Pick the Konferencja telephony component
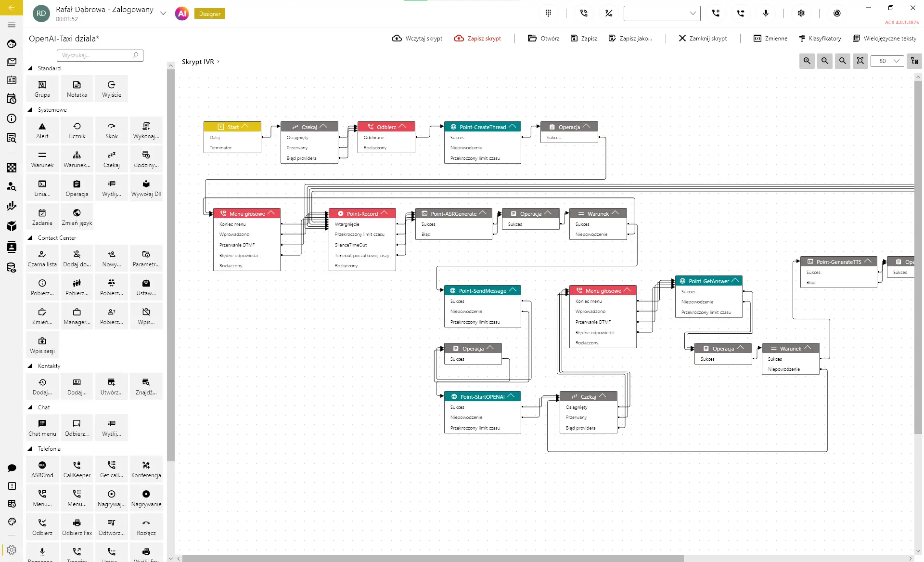 click(x=146, y=469)
